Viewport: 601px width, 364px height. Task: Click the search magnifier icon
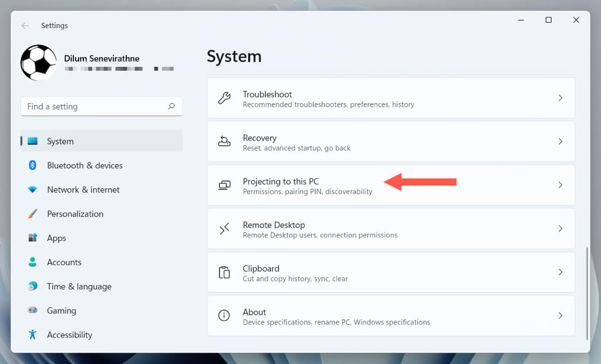[171, 107]
